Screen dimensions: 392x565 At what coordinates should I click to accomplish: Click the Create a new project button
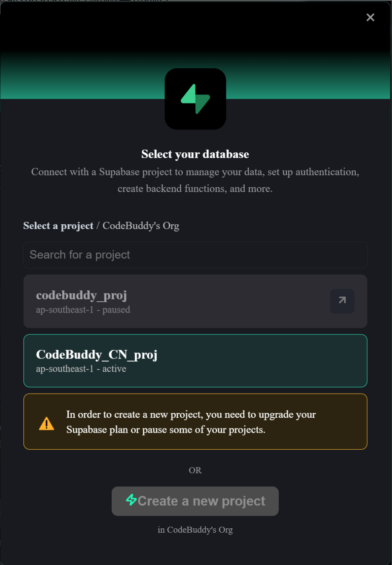click(x=195, y=501)
